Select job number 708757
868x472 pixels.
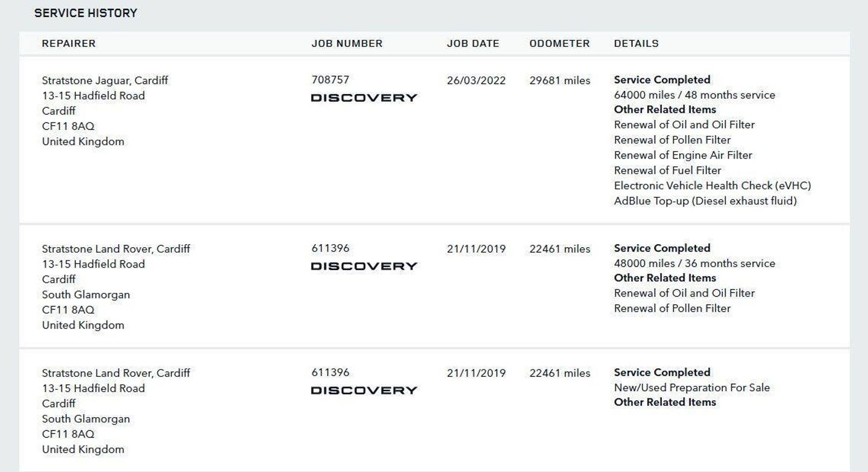pyautogui.click(x=330, y=80)
